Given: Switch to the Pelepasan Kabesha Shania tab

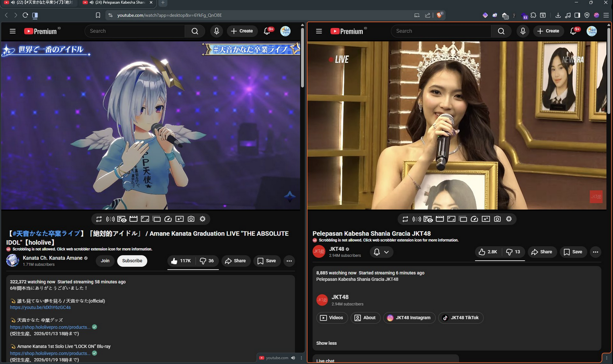Looking at the screenshot, I should [117, 2].
